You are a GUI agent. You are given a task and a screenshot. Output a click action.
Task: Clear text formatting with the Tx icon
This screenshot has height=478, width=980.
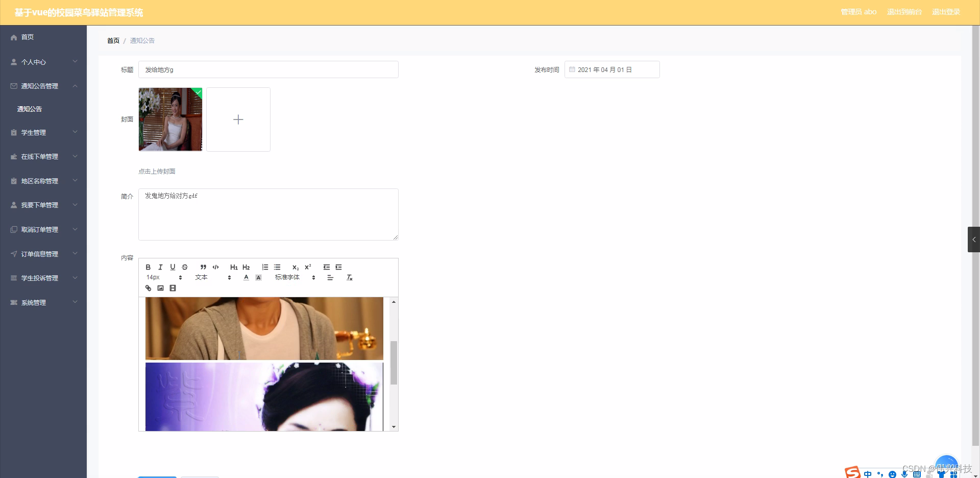pyautogui.click(x=349, y=278)
